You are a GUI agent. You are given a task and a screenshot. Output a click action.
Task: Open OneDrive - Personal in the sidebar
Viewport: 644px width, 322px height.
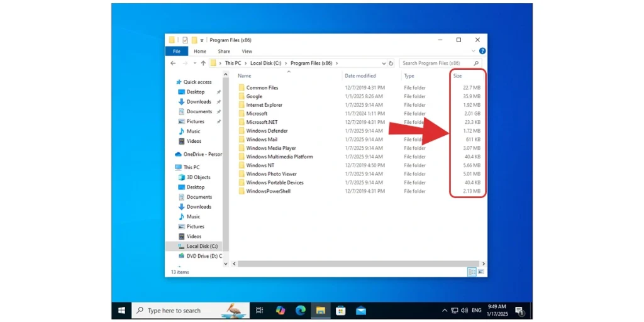click(198, 154)
